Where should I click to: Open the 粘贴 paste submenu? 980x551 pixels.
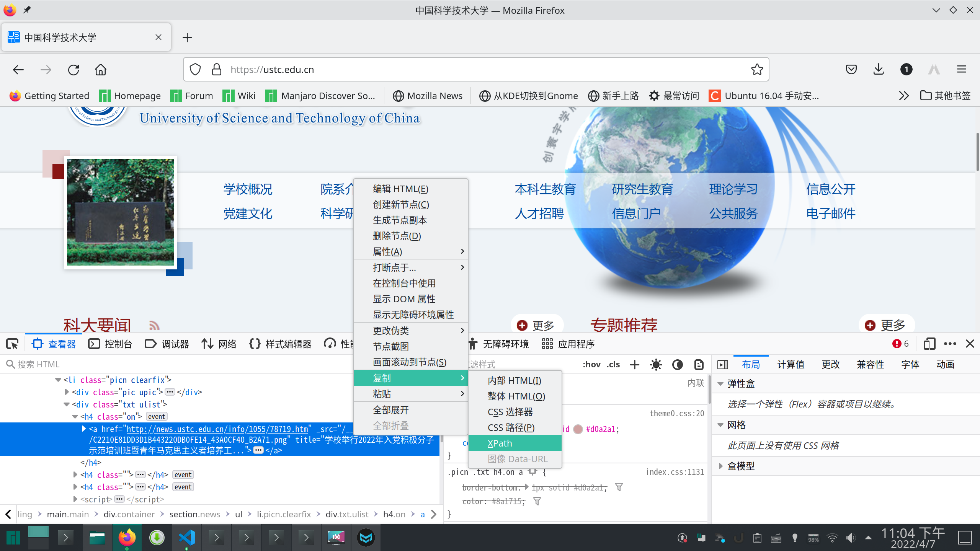coord(410,394)
